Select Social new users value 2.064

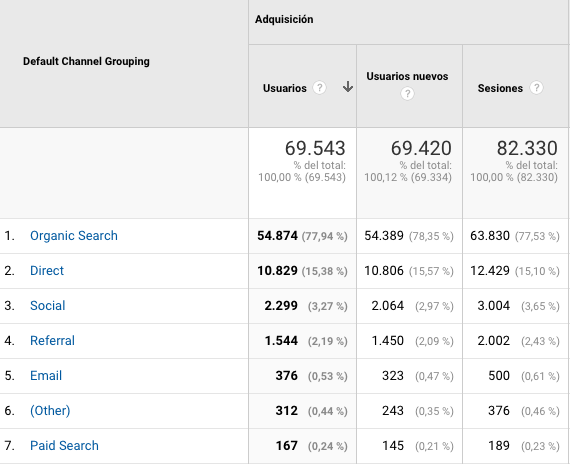(x=388, y=305)
